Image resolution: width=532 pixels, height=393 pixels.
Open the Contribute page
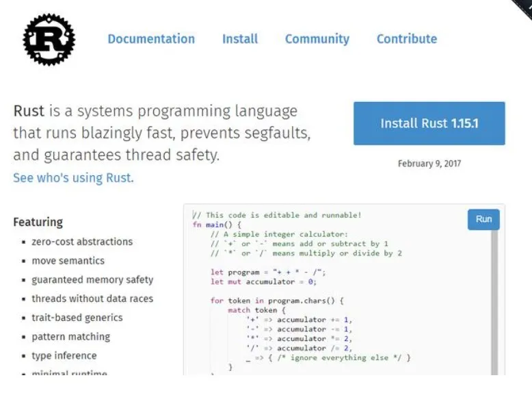click(407, 39)
